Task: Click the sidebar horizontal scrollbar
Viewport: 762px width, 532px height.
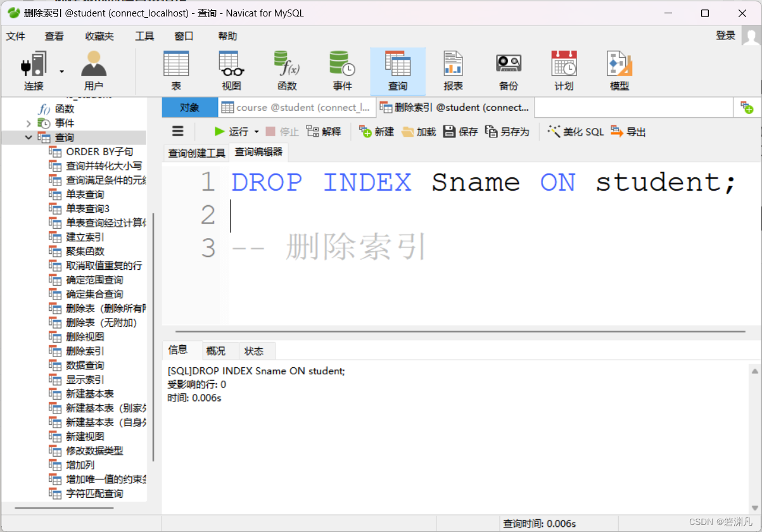Action: 65,507
